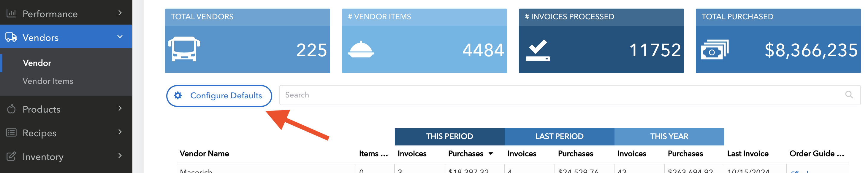868x173 pixels.
Task: Click into the Search input field
Action: pos(570,95)
